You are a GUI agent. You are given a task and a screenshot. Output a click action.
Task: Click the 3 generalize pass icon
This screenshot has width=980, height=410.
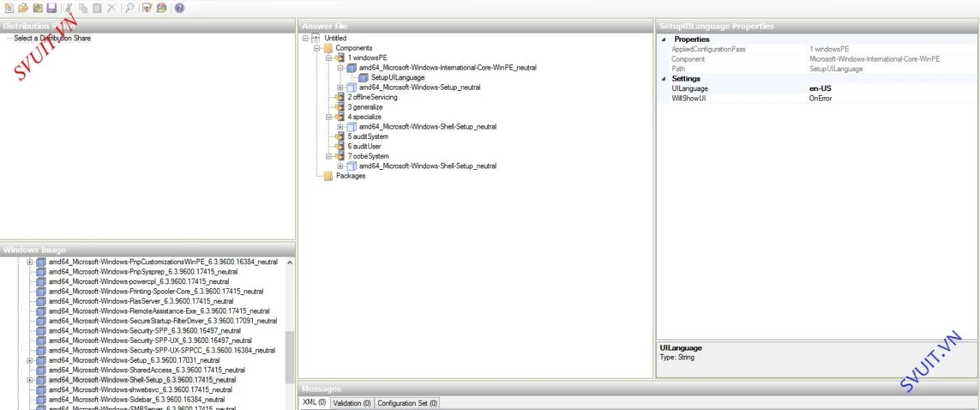tap(340, 107)
